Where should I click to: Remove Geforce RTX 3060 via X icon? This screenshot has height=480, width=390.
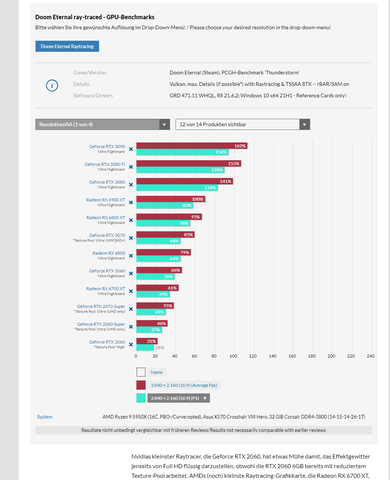click(x=131, y=274)
